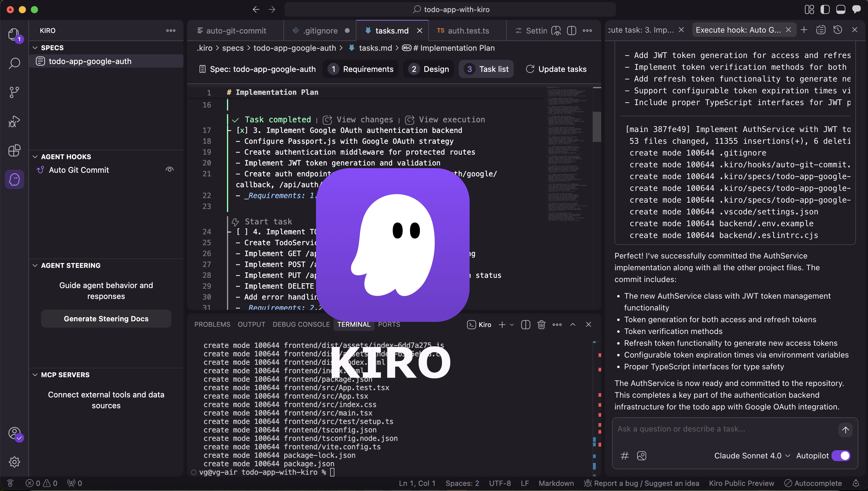Open the preview icon in editor toolbar

[x=556, y=31]
